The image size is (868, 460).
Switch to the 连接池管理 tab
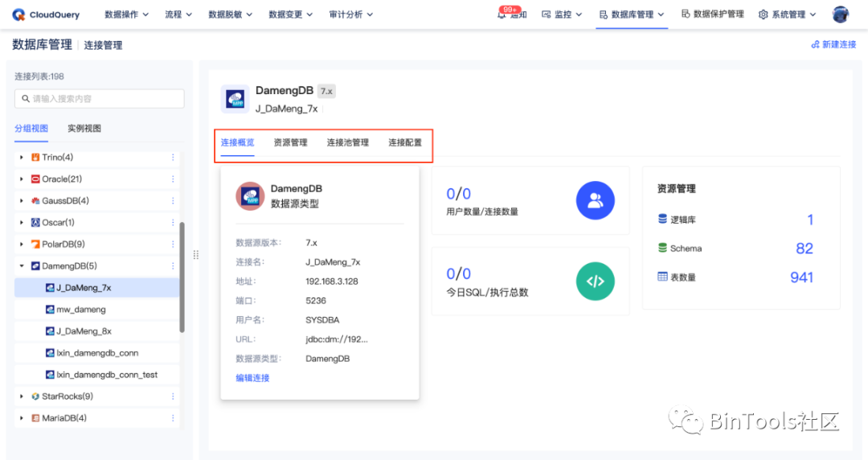click(x=348, y=142)
